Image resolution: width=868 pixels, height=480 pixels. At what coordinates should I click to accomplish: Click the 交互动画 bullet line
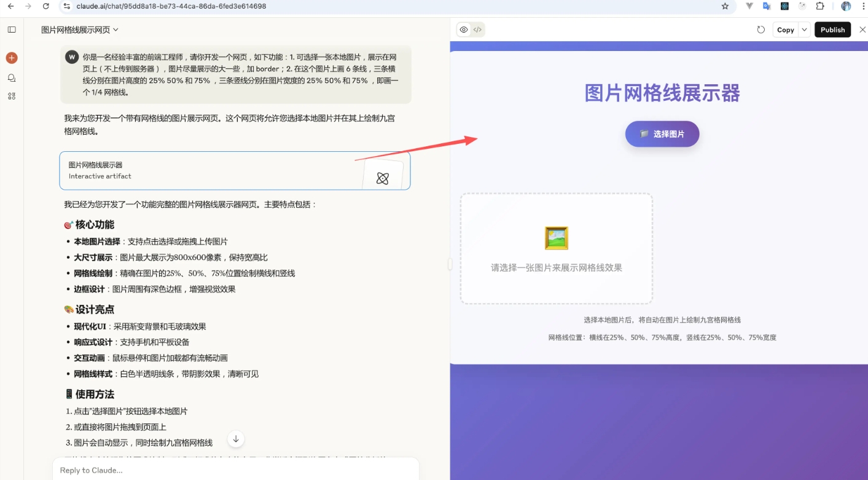coord(151,358)
